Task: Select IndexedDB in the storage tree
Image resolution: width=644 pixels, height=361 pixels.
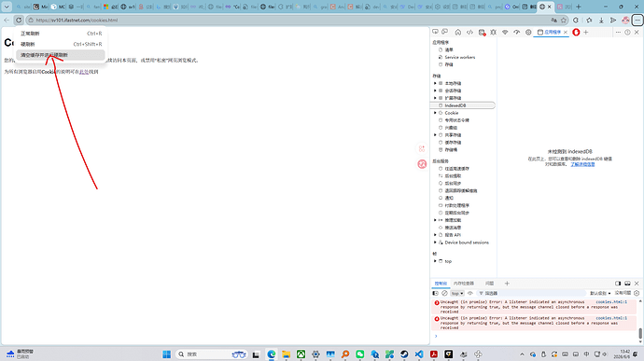Action: [463, 105]
